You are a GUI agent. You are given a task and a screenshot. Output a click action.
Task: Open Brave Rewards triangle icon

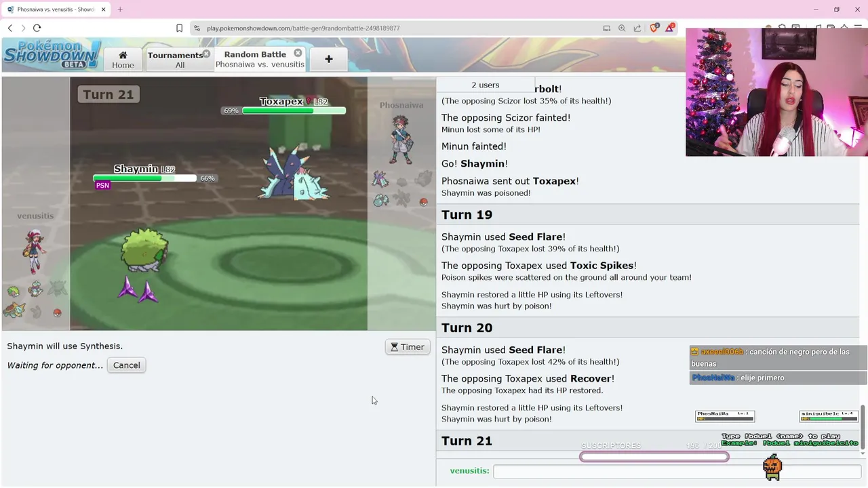670,28
